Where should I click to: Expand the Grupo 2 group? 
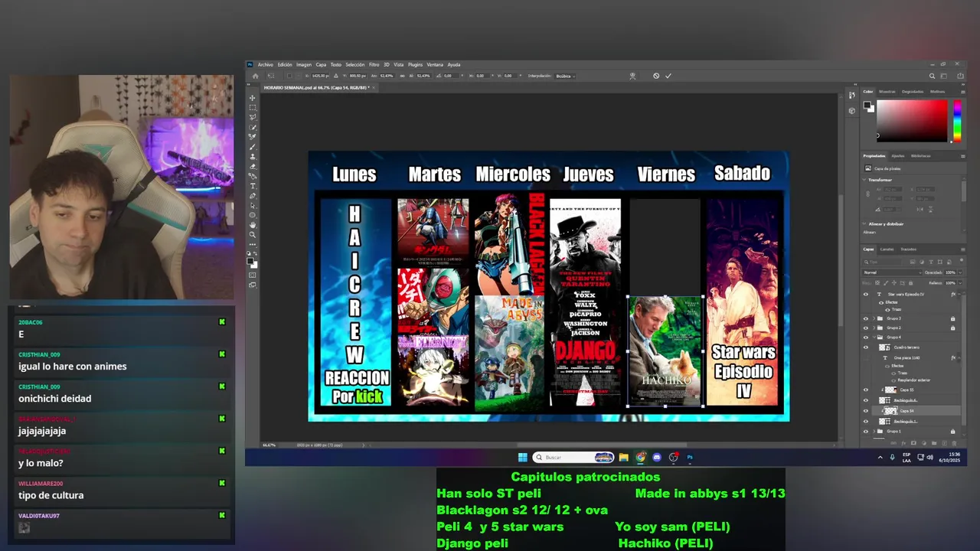coord(874,328)
